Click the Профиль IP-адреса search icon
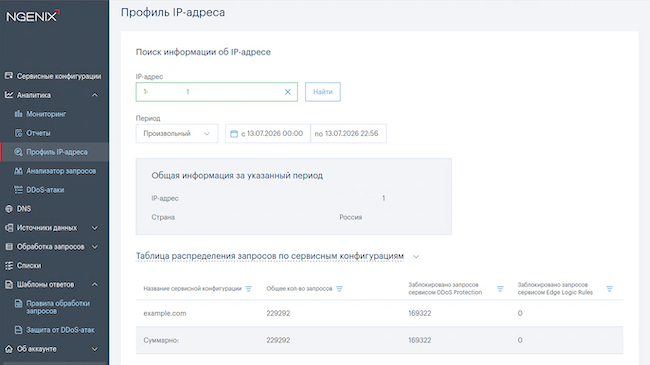650x365 pixels. click(18, 152)
